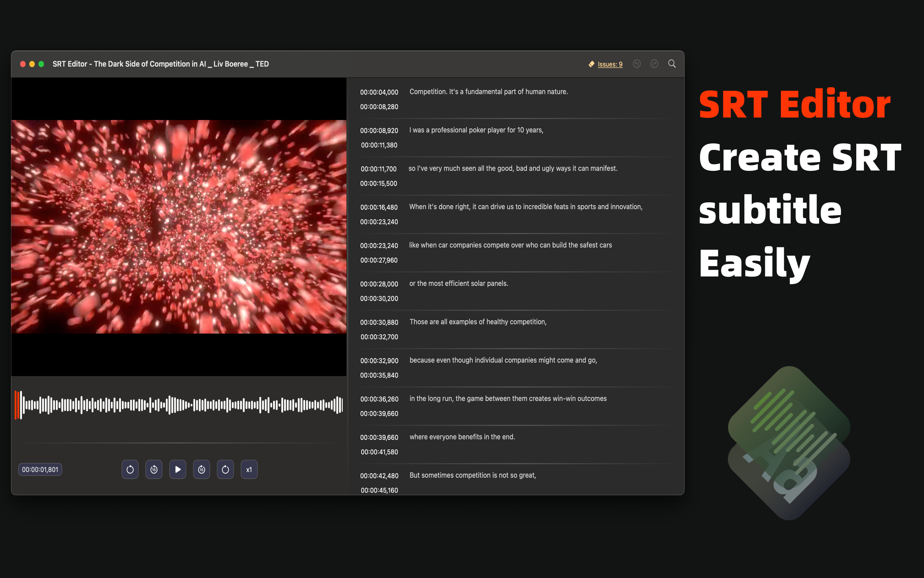Click end timestamp 00:00:30,200
924x578 pixels.
[379, 299]
